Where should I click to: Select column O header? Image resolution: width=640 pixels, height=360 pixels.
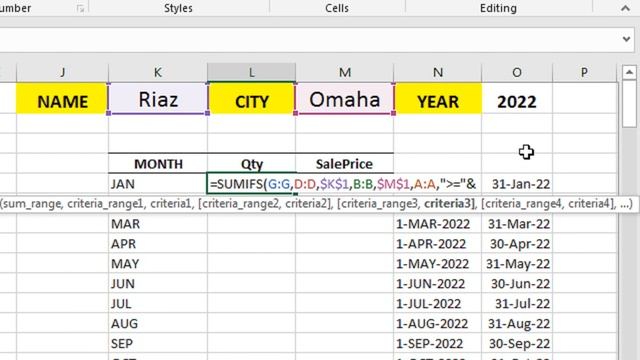(517, 72)
